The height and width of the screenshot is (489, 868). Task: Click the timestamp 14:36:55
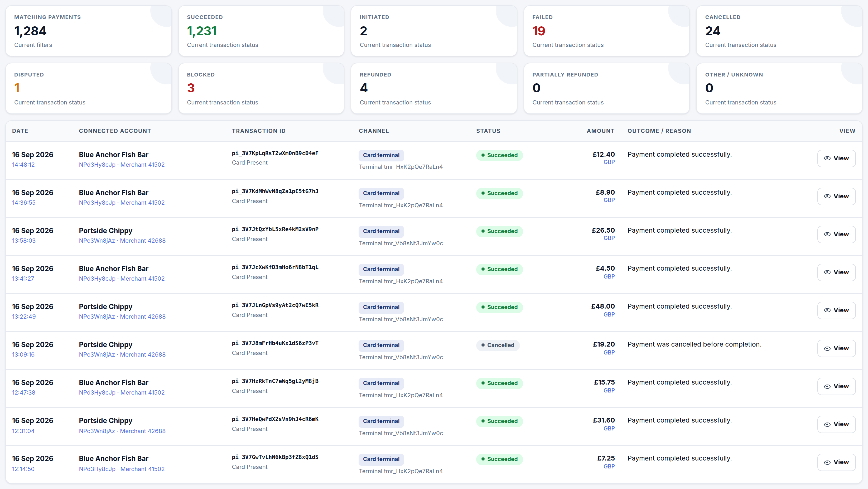coord(23,203)
